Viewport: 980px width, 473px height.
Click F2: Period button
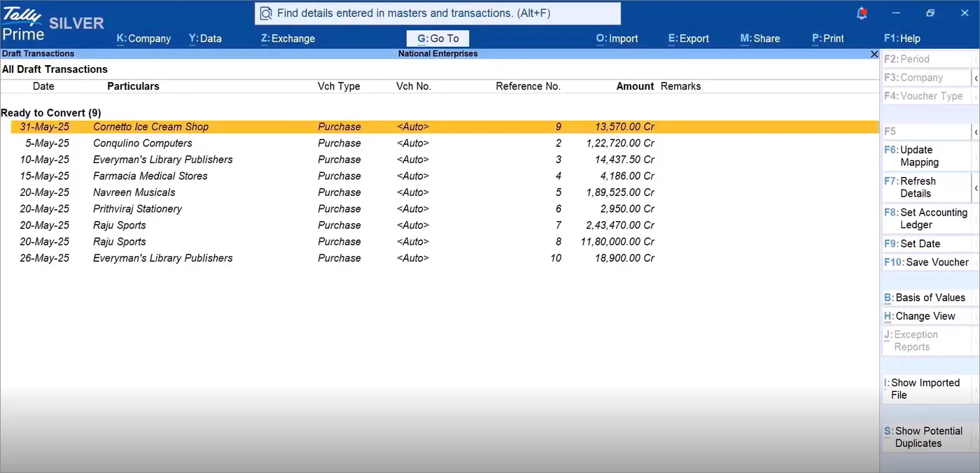pyautogui.click(x=927, y=59)
